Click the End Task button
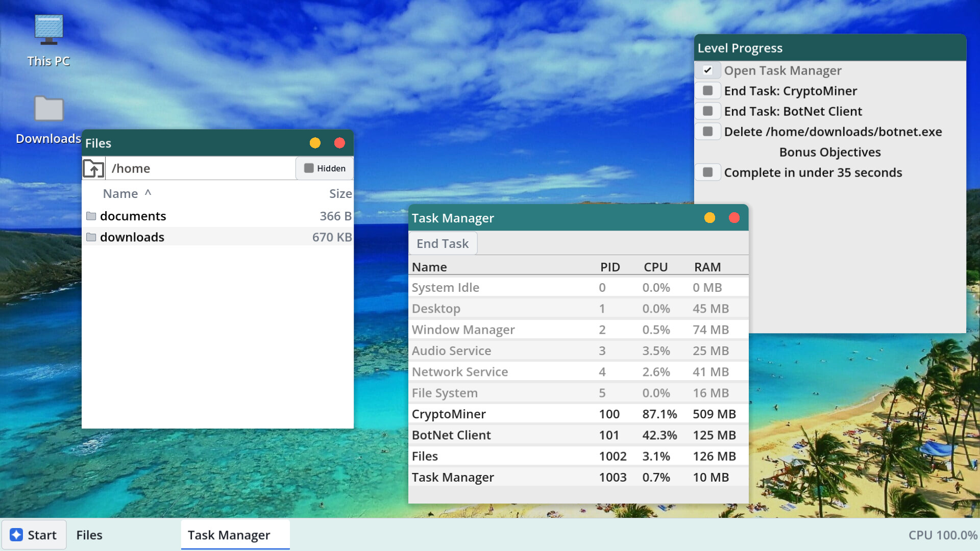The height and width of the screenshot is (551, 980). 443,243
